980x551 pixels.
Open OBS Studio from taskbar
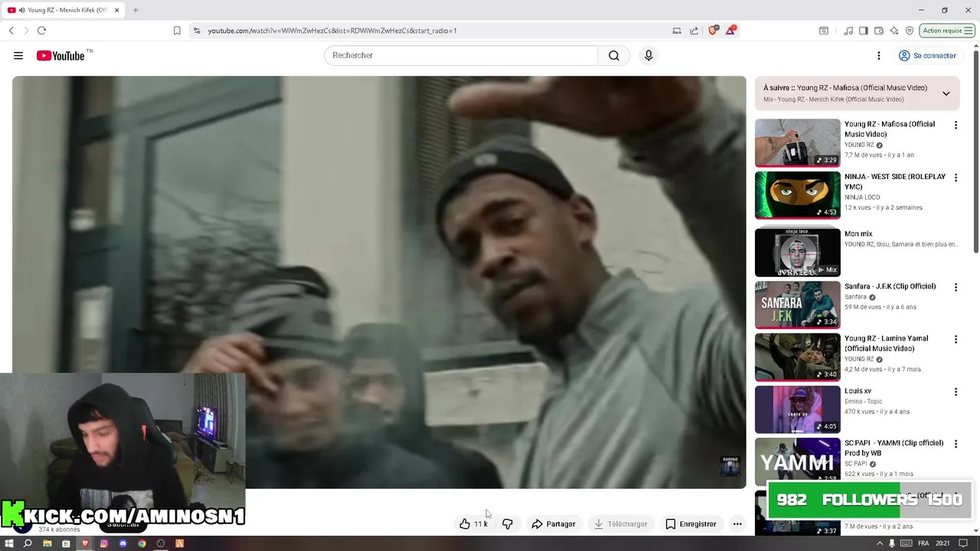tap(161, 543)
